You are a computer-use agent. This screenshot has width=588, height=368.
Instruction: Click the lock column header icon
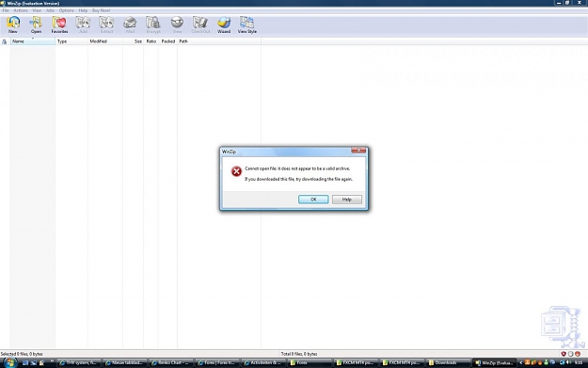[x=5, y=41]
